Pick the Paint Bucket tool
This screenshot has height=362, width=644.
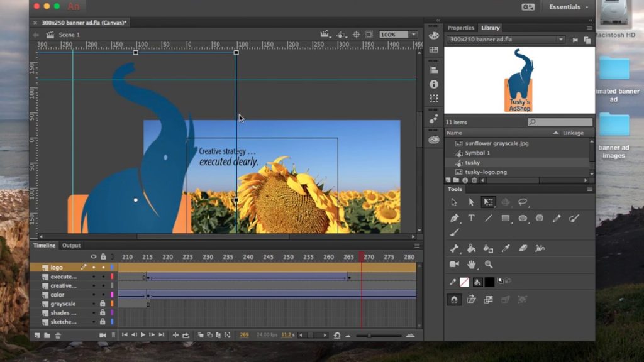(x=471, y=249)
